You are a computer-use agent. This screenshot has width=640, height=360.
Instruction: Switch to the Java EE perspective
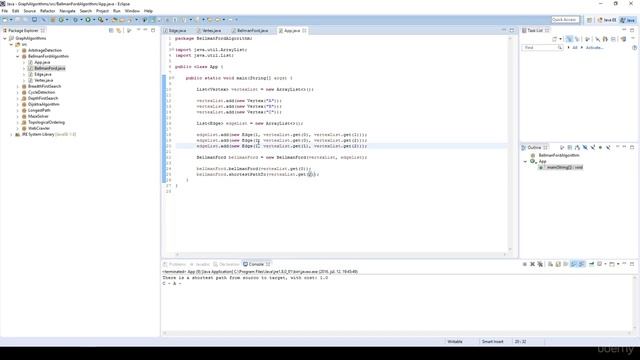(607, 20)
